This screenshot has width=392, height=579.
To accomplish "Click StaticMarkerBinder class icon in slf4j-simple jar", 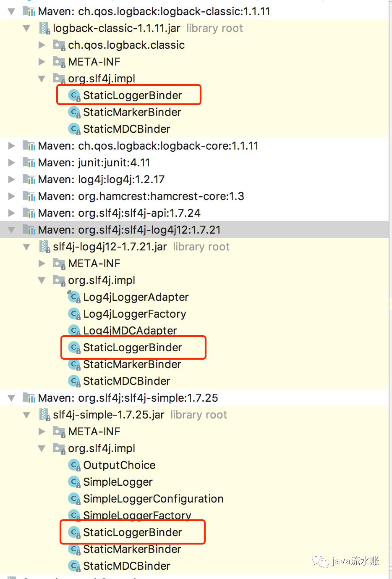I will tap(74, 550).
